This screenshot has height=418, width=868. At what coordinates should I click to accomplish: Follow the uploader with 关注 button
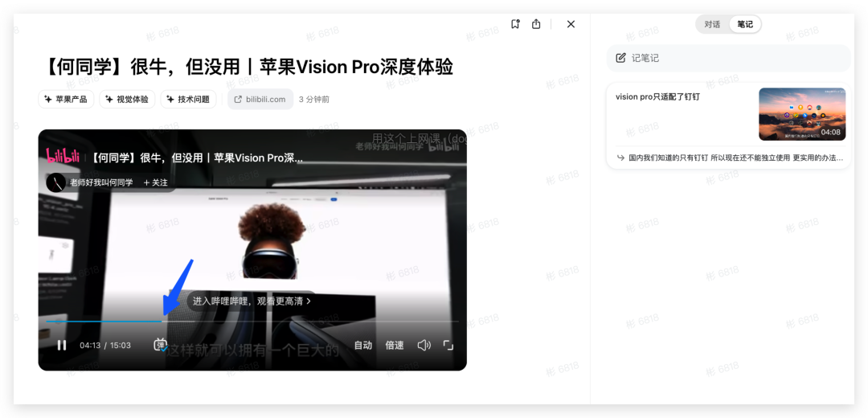(156, 182)
